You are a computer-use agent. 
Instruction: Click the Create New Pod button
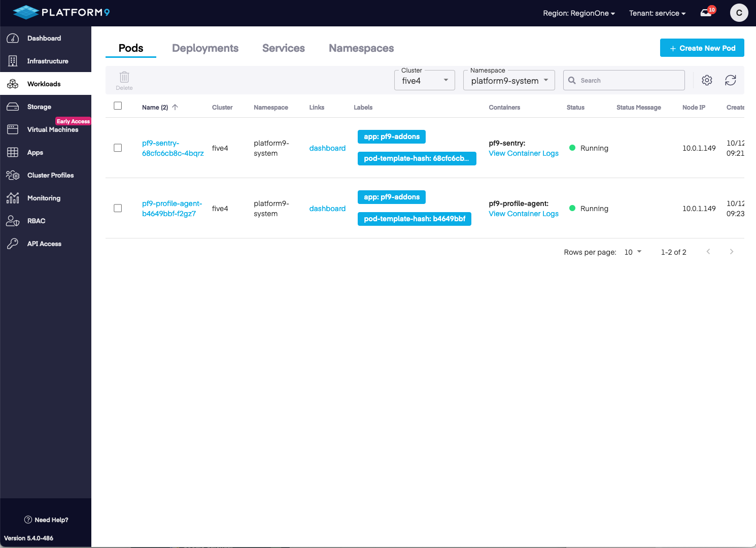pos(702,48)
